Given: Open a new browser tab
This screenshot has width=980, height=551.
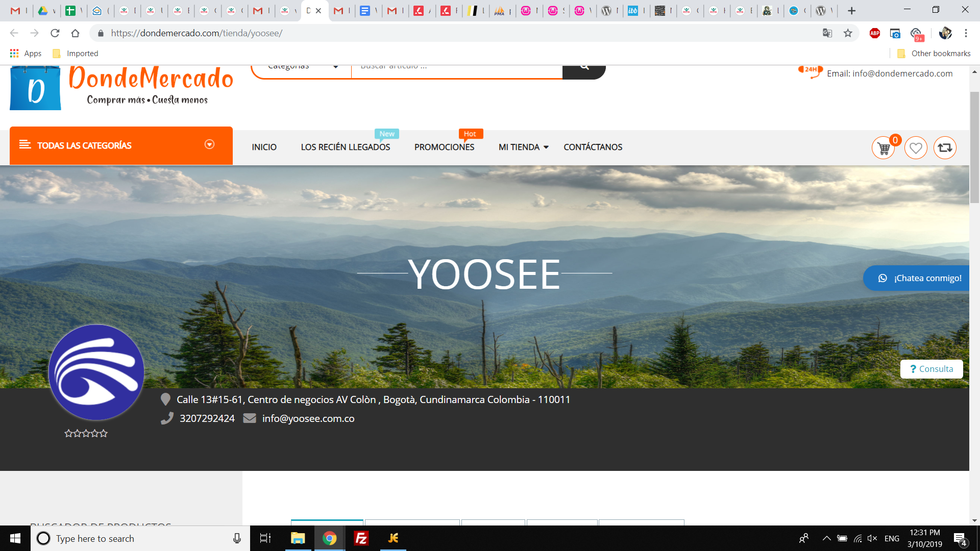Looking at the screenshot, I should (851, 11).
